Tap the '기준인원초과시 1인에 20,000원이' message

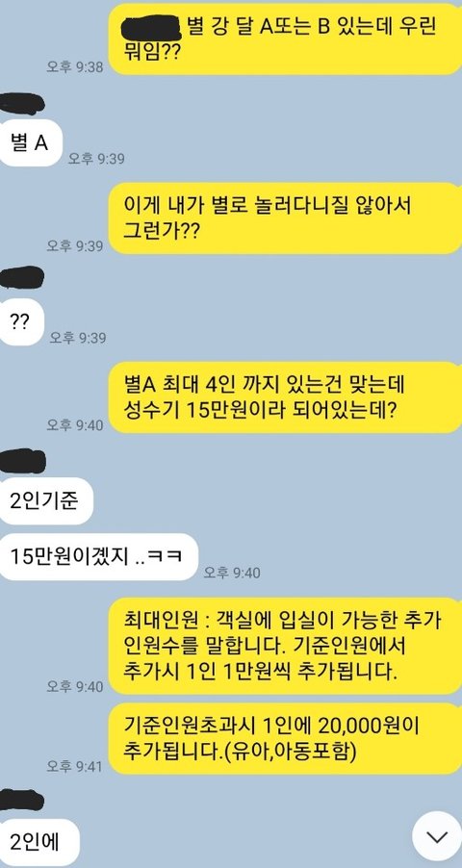coord(285,738)
